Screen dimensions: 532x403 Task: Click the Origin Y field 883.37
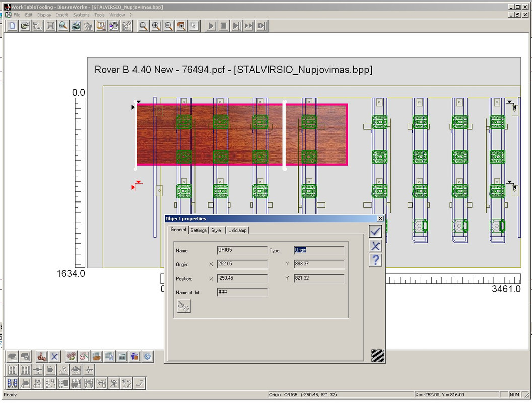[319, 264]
